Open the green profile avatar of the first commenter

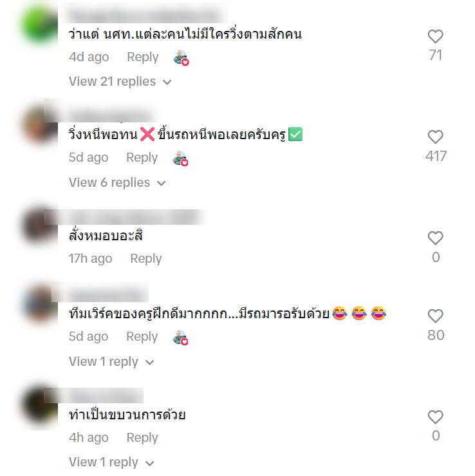[39, 25]
